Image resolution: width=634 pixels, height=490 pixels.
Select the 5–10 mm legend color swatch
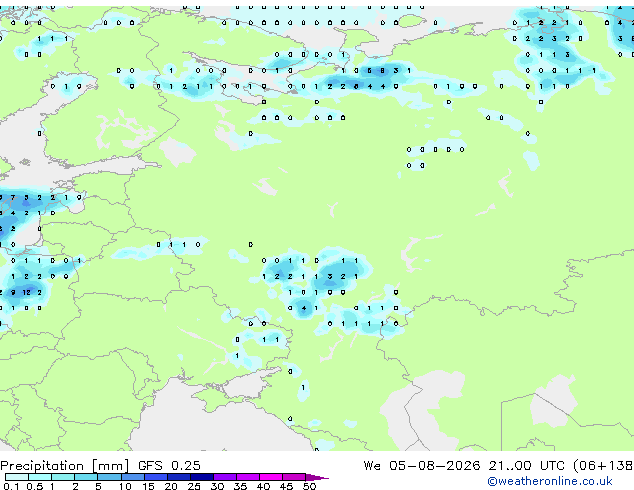pyautogui.click(x=109, y=477)
